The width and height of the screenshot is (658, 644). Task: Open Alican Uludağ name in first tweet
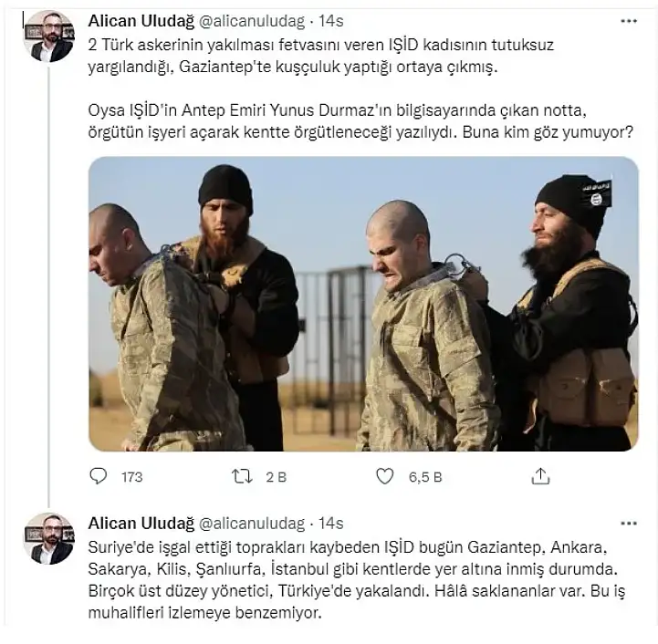point(141,21)
